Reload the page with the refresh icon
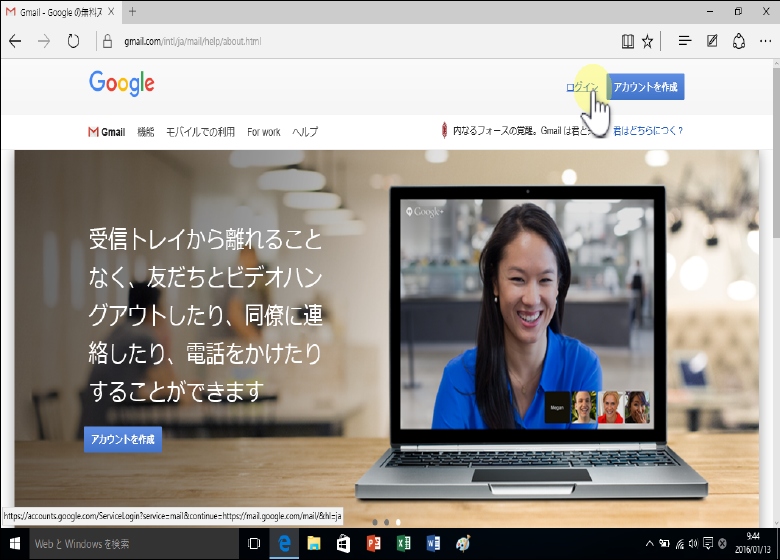 click(x=73, y=41)
